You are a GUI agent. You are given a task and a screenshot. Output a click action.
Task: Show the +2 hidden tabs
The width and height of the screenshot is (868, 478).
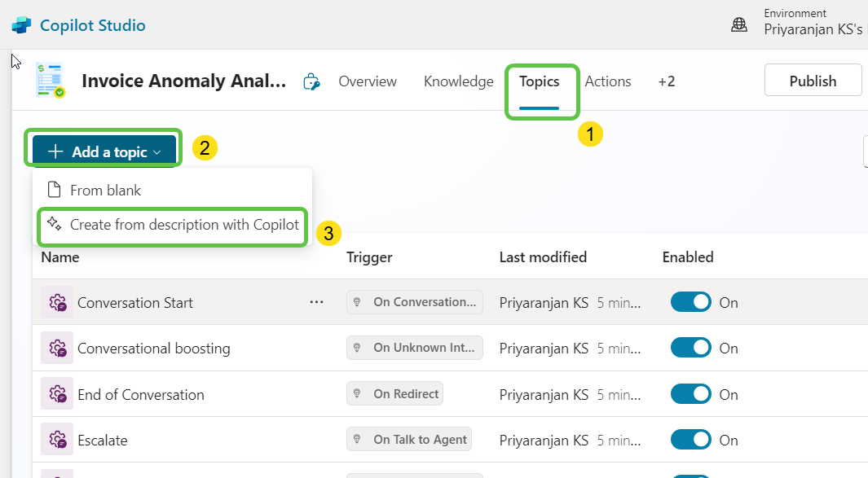(x=667, y=81)
